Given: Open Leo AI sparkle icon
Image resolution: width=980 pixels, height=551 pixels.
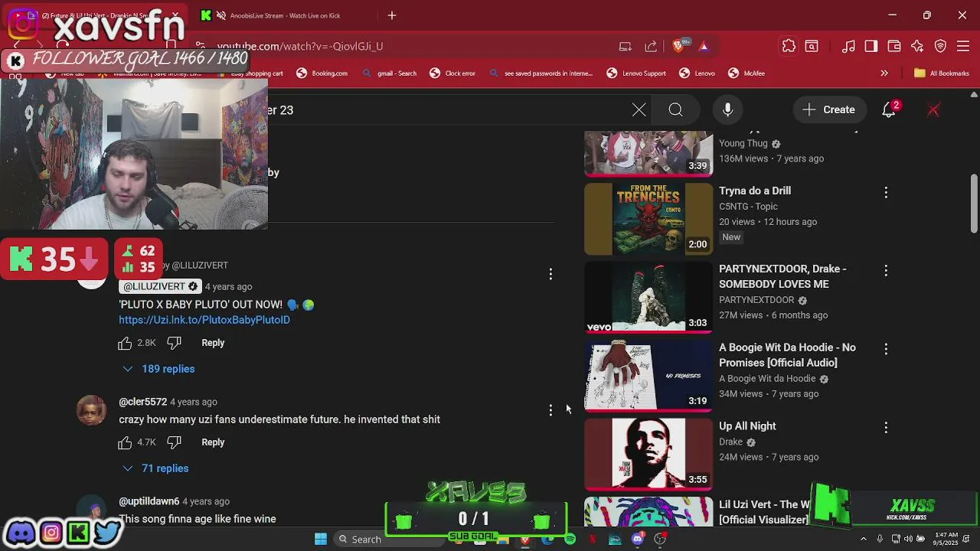Looking at the screenshot, I should [x=917, y=47].
